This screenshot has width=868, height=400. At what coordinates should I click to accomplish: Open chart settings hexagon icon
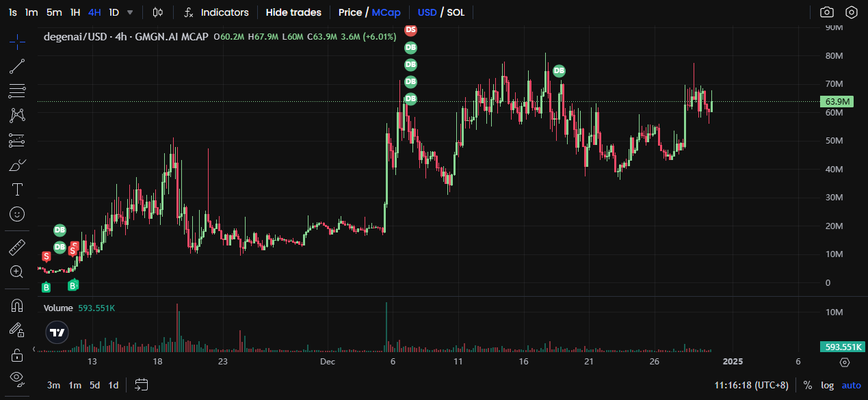click(x=852, y=12)
